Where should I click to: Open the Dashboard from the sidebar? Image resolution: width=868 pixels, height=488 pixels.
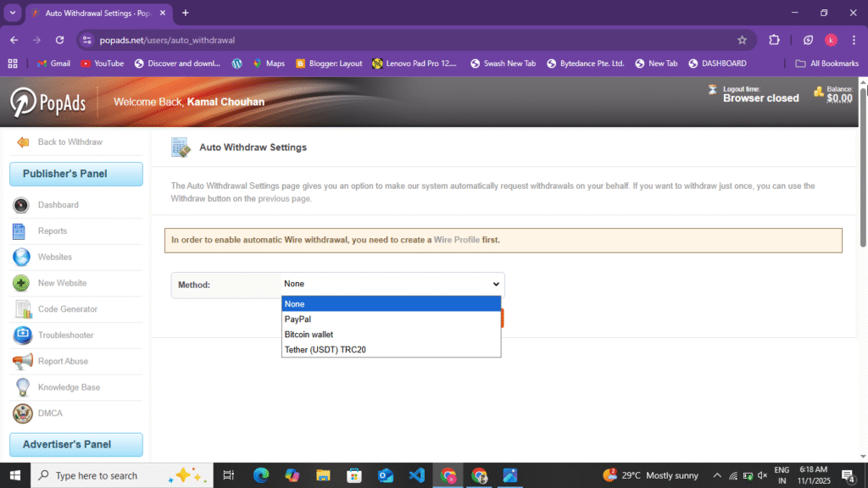20,204
